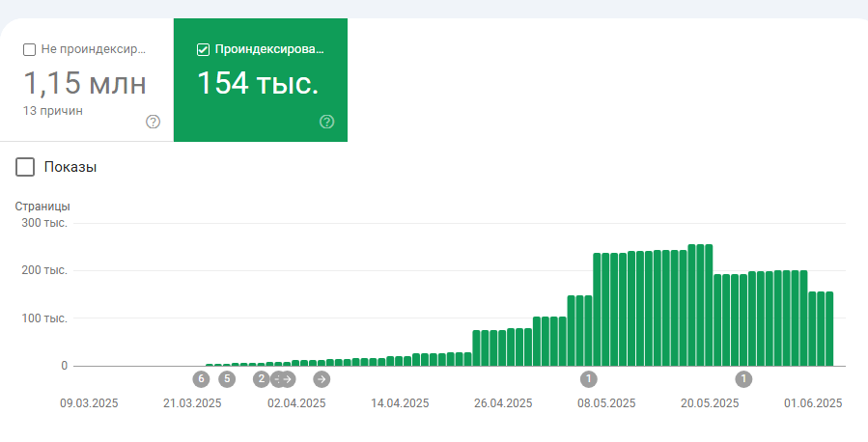
Task: Click timeline annotation marker numbered 2
Action: pos(261,379)
